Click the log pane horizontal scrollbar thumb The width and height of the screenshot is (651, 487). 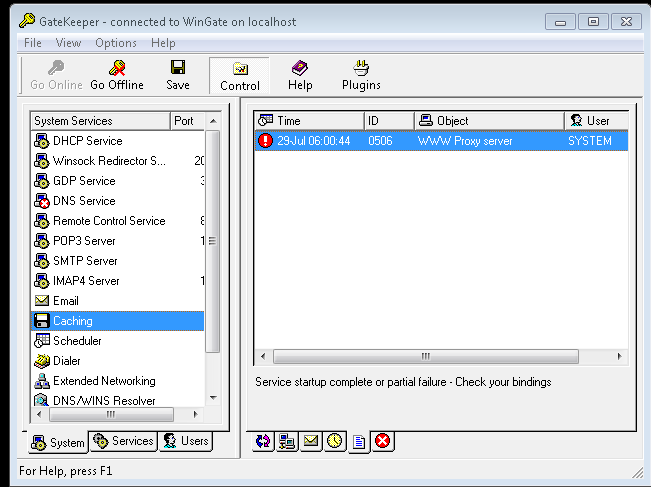pos(426,356)
